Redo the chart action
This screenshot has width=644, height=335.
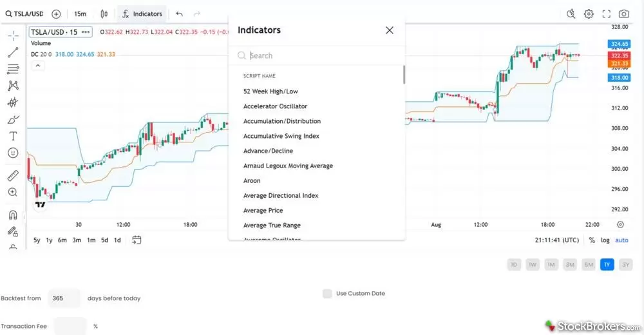197,14
